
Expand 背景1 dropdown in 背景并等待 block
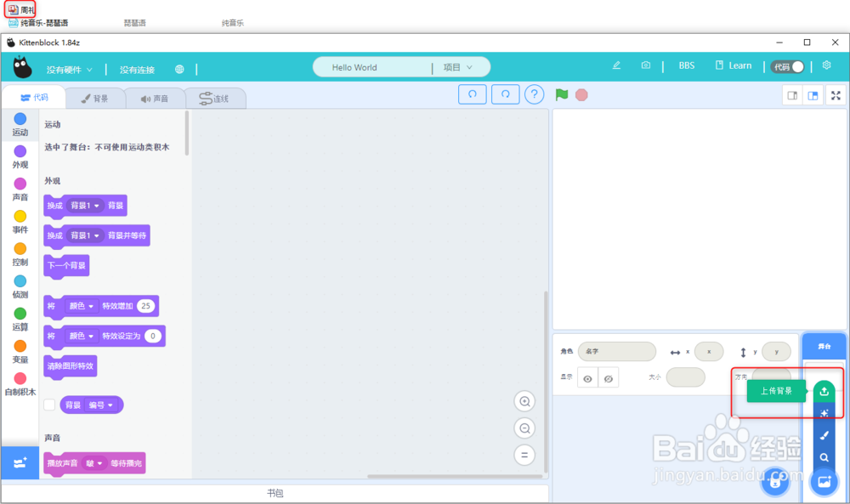click(x=85, y=235)
